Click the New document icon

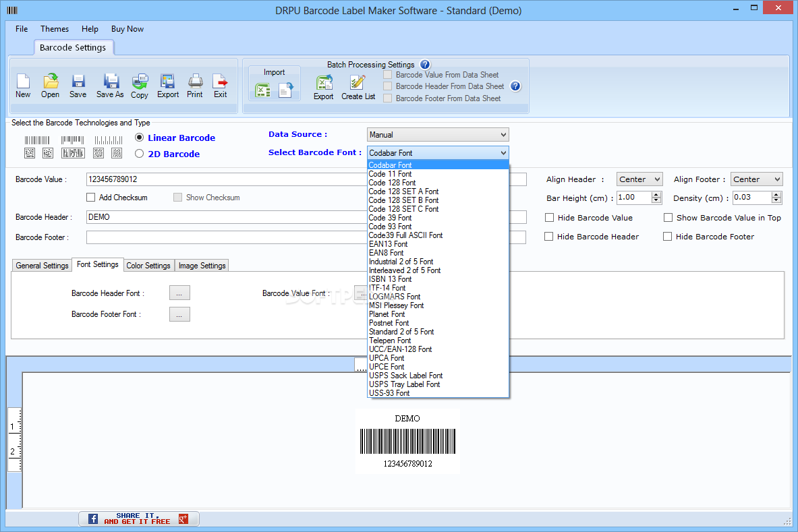[23, 82]
